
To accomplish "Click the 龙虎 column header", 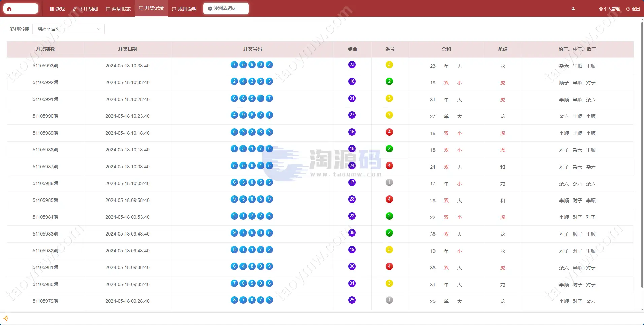I will pyautogui.click(x=503, y=49).
